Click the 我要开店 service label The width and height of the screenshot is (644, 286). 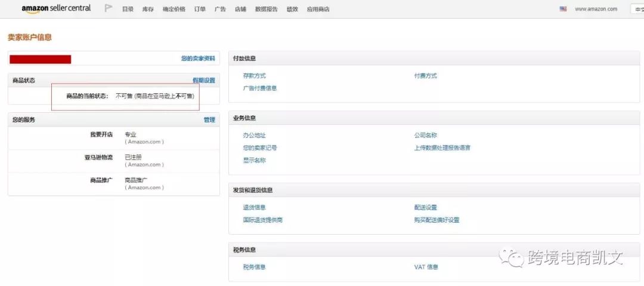101,134
